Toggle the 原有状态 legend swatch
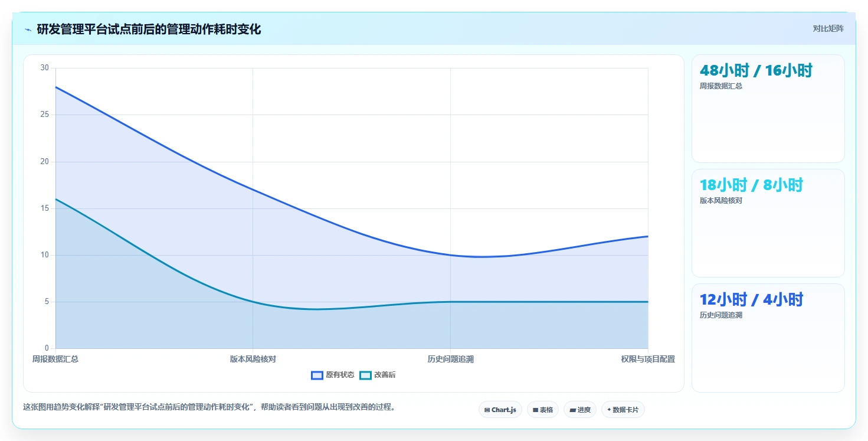The image size is (868, 441). [317, 375]
